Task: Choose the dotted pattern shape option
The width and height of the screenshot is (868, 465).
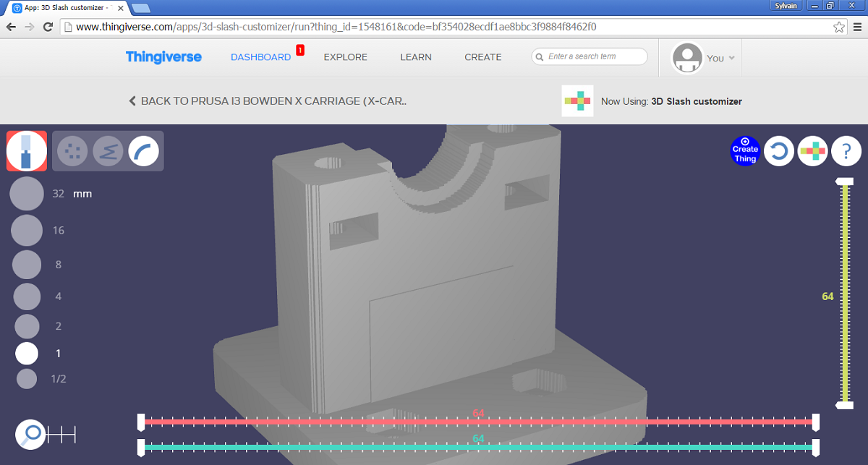Action: click(72, 151)
